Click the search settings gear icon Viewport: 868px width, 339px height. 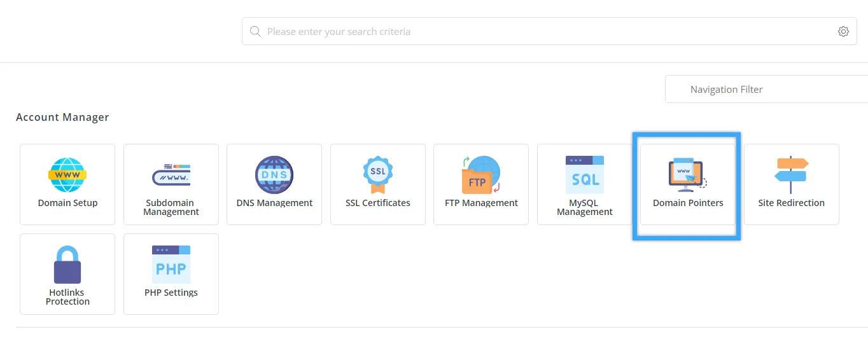(843, 32)
